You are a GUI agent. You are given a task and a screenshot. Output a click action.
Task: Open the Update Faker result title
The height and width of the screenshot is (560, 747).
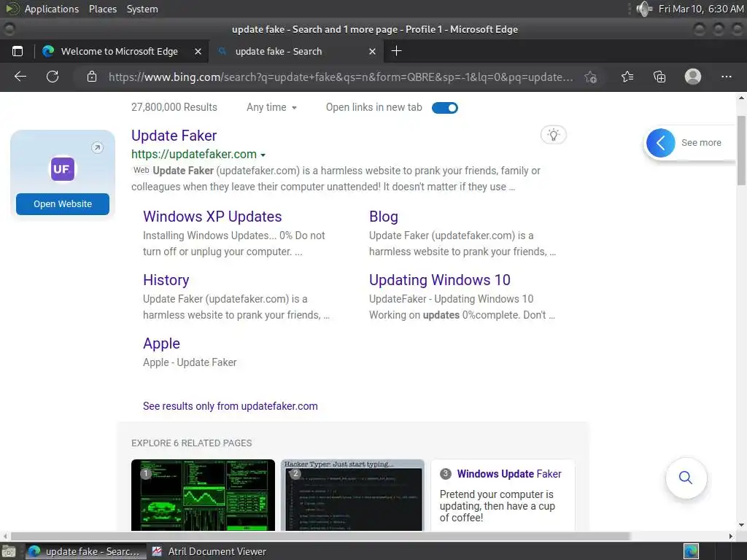point(174,136)
